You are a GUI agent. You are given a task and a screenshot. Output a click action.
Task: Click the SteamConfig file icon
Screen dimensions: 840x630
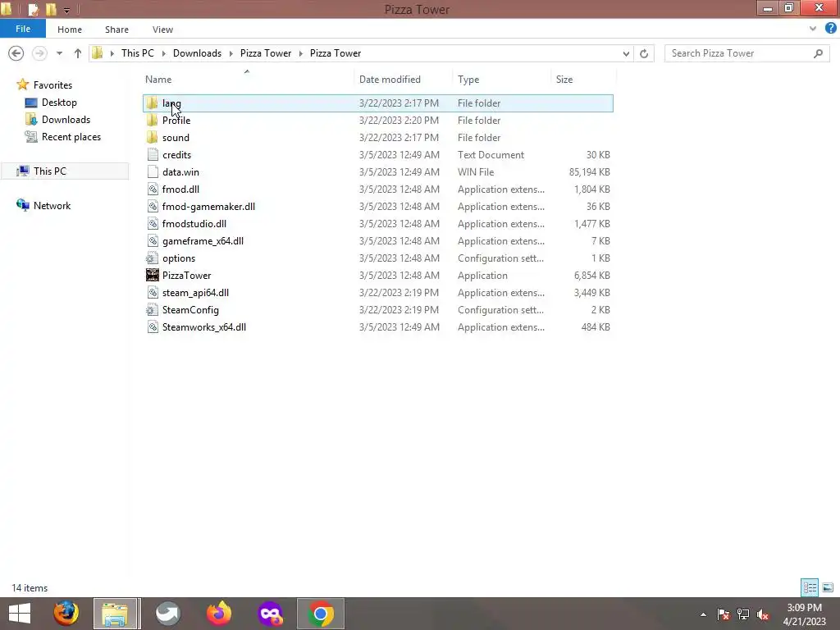pos(152,309)
